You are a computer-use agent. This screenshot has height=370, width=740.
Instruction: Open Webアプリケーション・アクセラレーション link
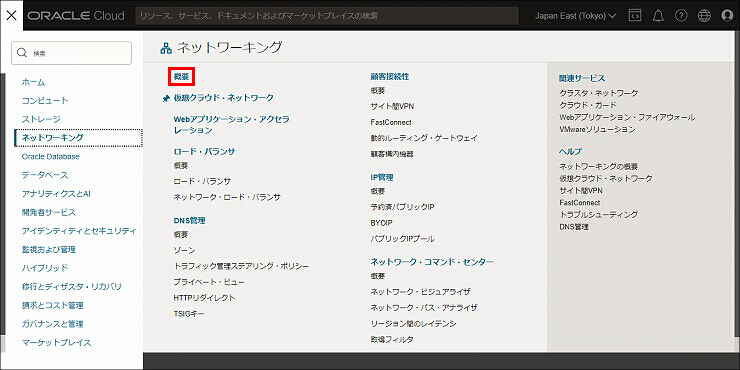231,125
